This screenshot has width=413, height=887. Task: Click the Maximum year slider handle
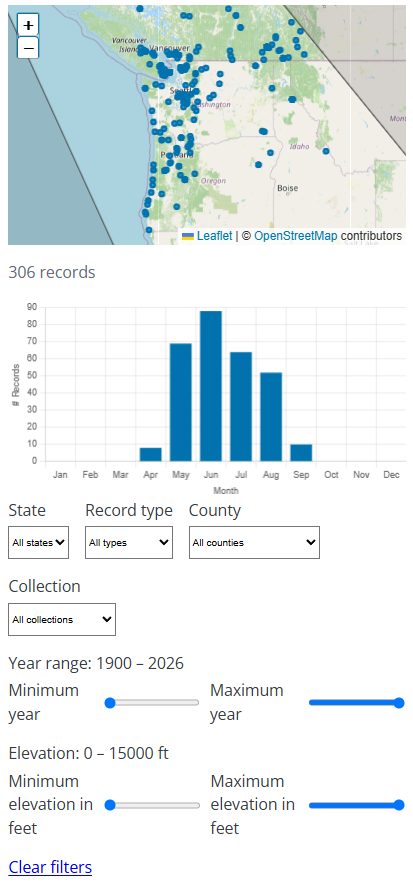[399, 703]
